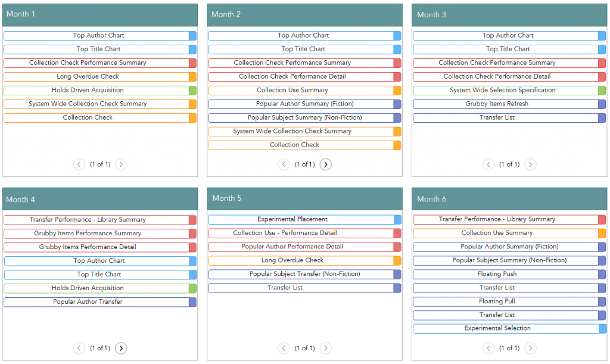Image resolution: width=610 pixels, height=364 pixels.
Task: Click green swatch on Month 1 Holds Driven Acquisition
Action: [x=192, y=91]
